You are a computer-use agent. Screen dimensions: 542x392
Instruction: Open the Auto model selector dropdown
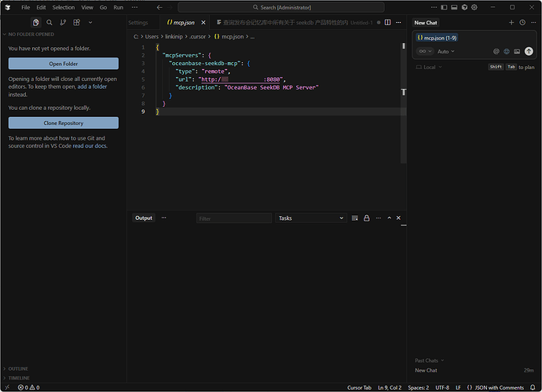click(x=446, y=52)
